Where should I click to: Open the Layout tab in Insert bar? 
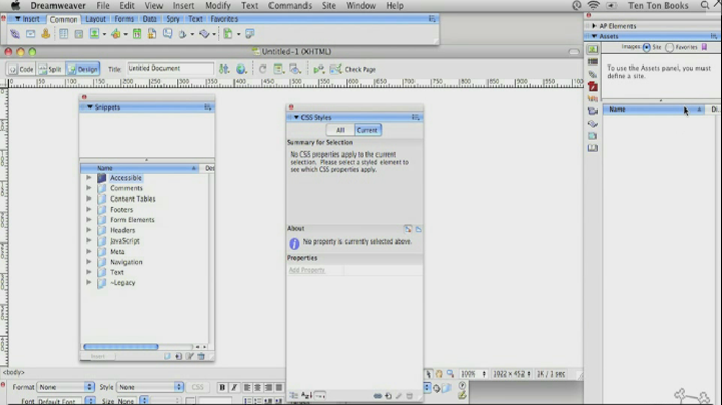coord(95,19)
